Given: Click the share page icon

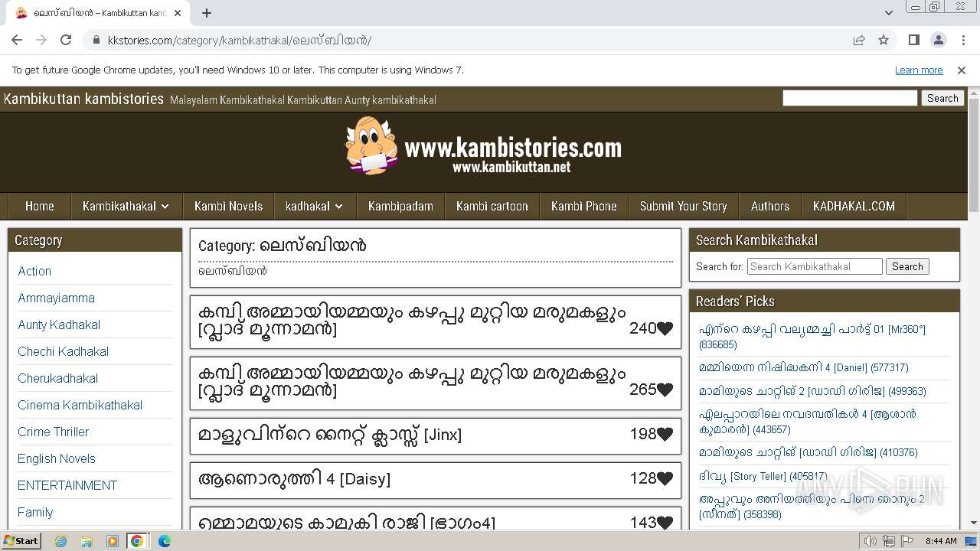Looking at the screenshot, I should 859,40.
